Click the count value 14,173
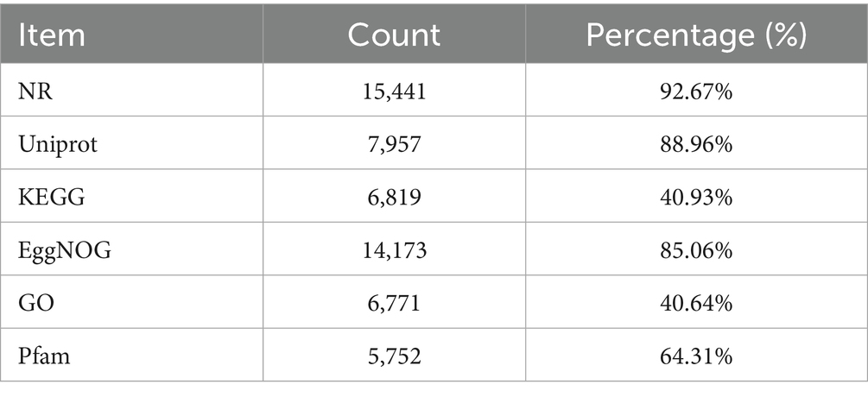868x397 pixels. [394, 251]
